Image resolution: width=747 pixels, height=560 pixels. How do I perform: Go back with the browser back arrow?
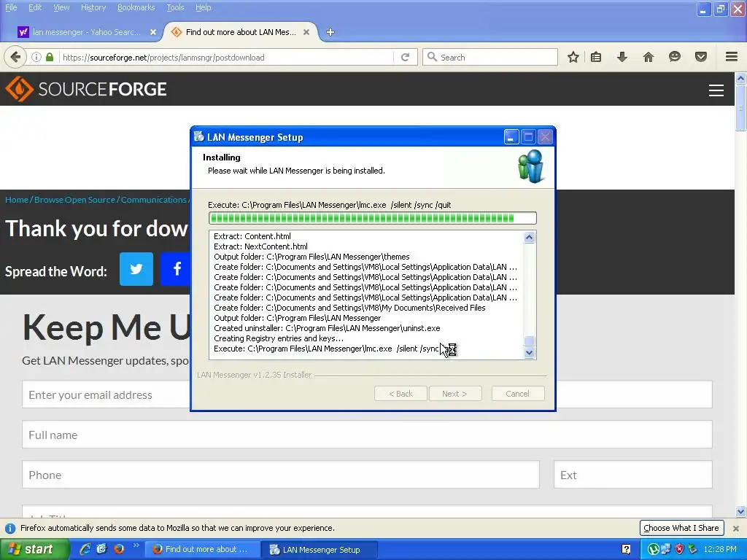tap(15, 57)
